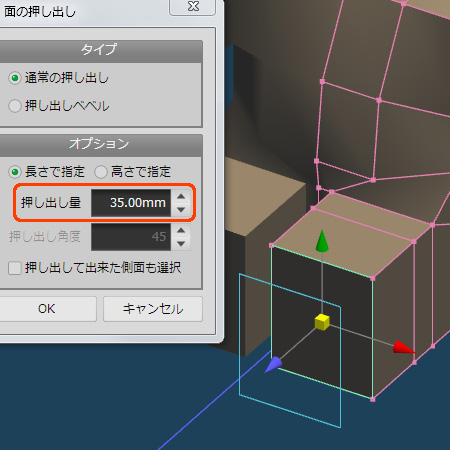
Task: Increase 押し出し量 with up arrow
Action: click(181, 196)
